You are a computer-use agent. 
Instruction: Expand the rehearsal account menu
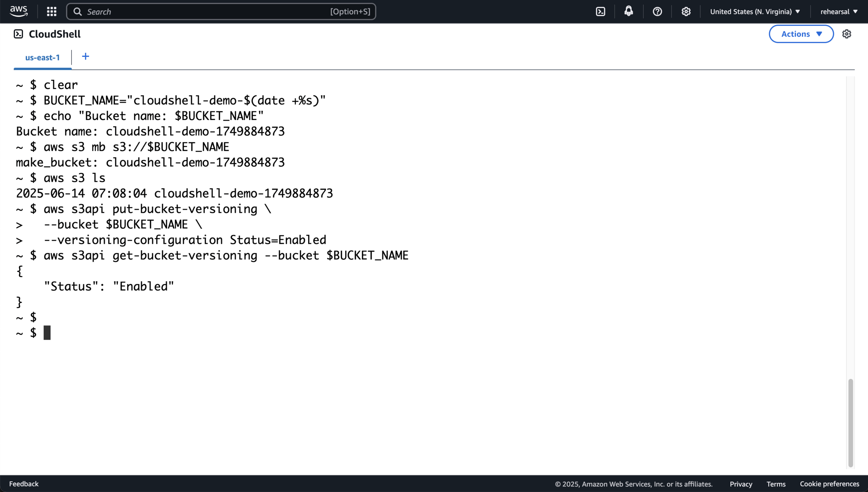pos(838,12)
